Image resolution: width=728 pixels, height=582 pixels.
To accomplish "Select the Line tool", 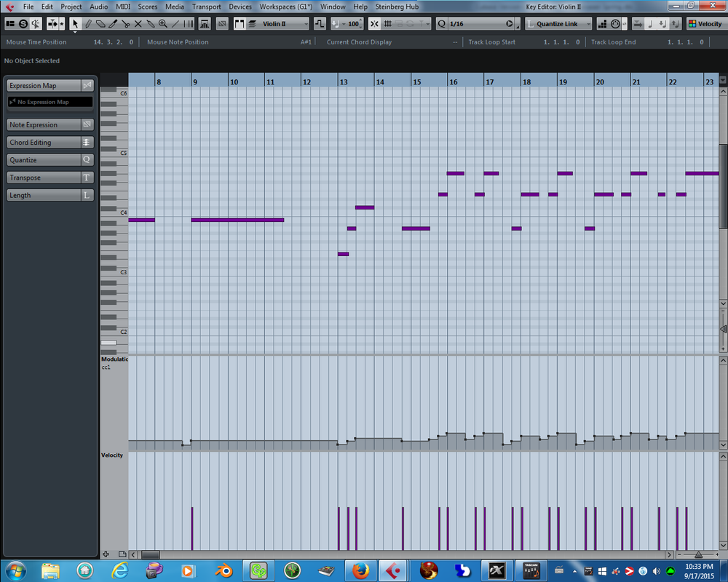I will 175,24.
